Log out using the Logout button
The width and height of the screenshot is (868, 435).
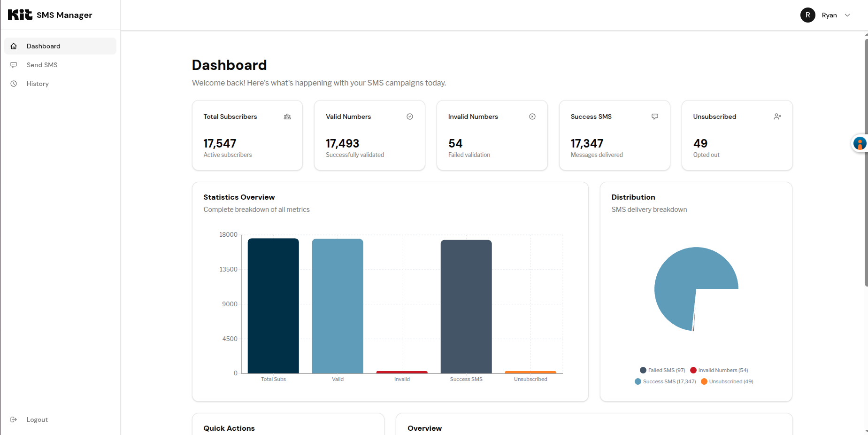click(37, 419)
